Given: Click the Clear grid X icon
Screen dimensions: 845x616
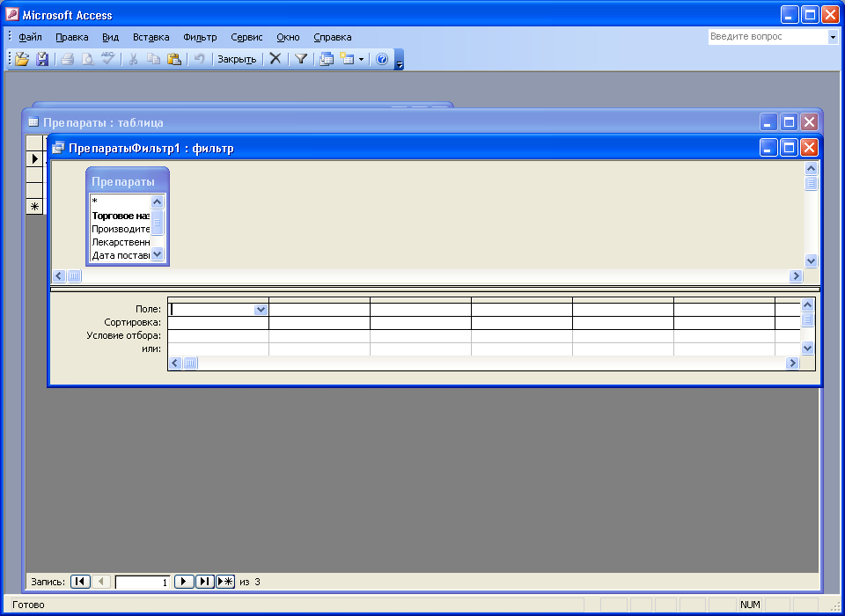Looking at the screenshot, I should 276,59.
